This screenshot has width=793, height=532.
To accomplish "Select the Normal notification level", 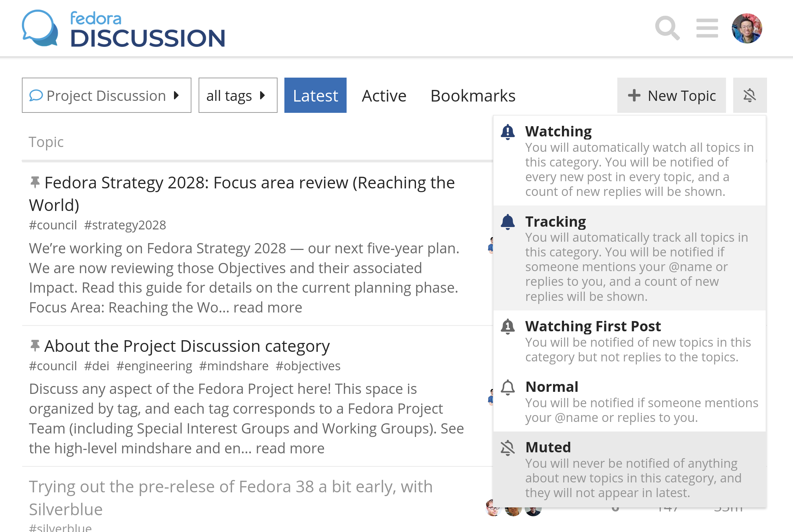I will [x=630, y=401].
